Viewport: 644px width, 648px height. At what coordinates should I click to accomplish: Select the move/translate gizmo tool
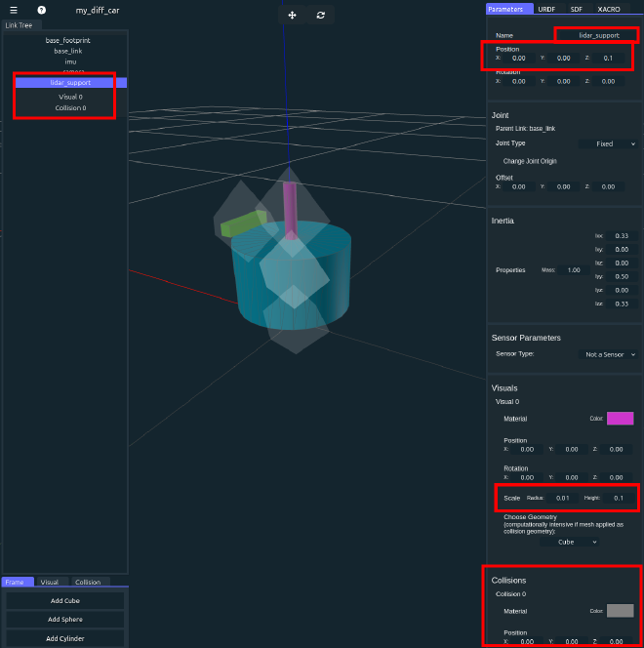(x=292, y=16)
